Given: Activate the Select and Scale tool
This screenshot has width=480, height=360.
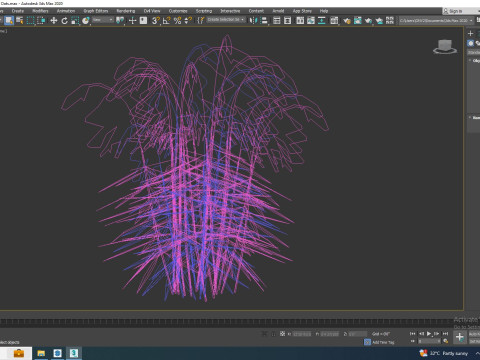Looking at the screenshot, I should (75, 20).
